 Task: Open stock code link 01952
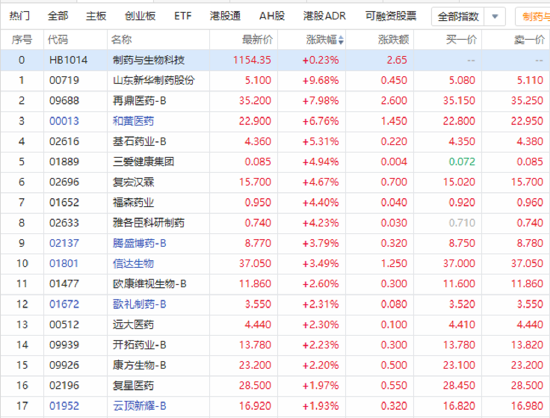64,406
